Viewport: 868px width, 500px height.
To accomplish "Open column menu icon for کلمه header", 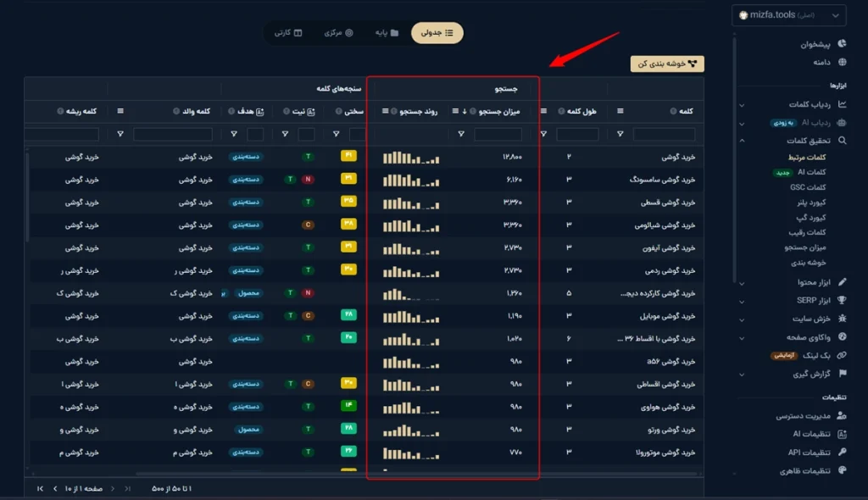I will 620,111.
